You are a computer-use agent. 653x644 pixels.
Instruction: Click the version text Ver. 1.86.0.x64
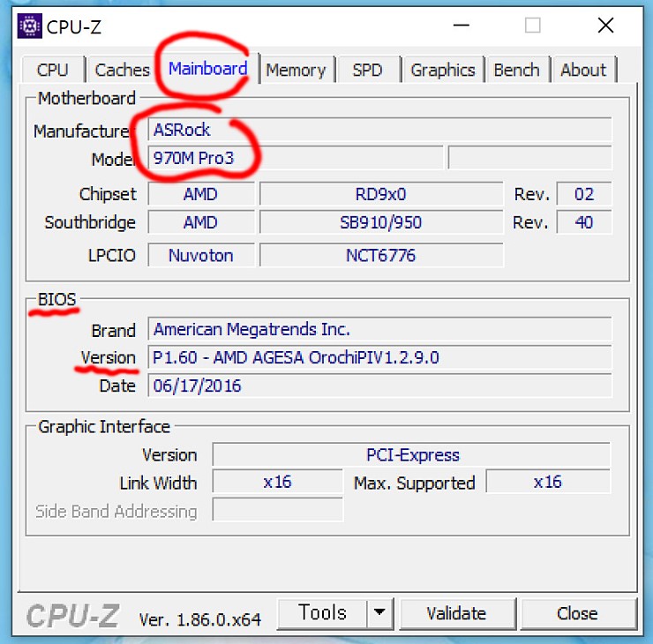coord(200,620)
